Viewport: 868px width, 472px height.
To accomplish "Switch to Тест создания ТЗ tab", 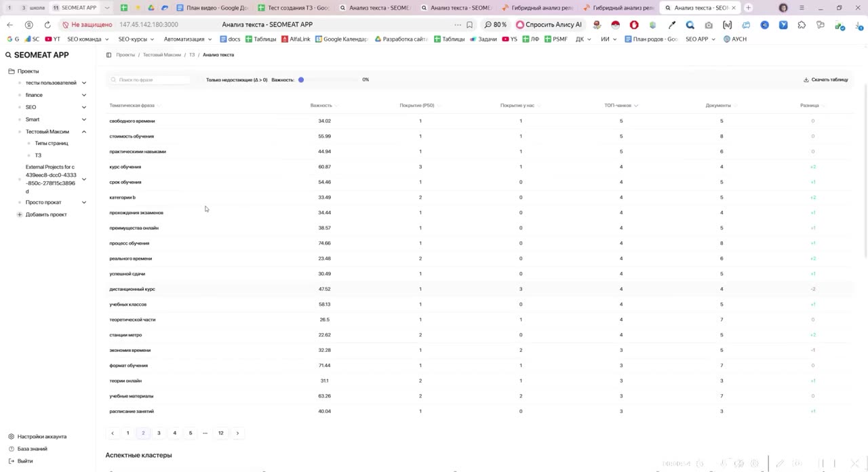I will (x=294, y=8).
